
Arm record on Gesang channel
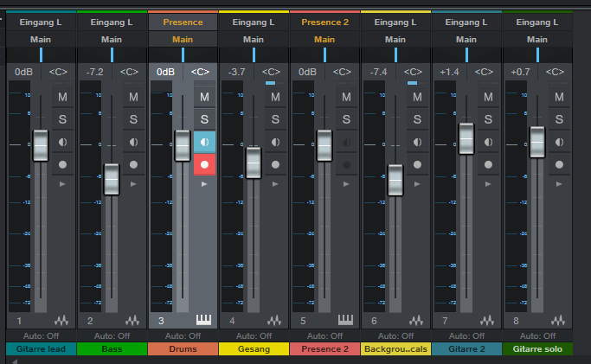(x=275, y=164)
